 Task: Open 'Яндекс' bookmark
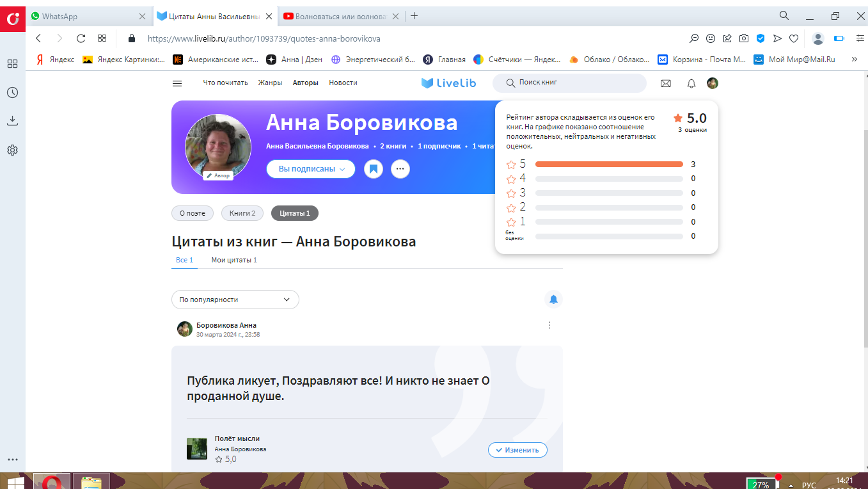(54, 60)
